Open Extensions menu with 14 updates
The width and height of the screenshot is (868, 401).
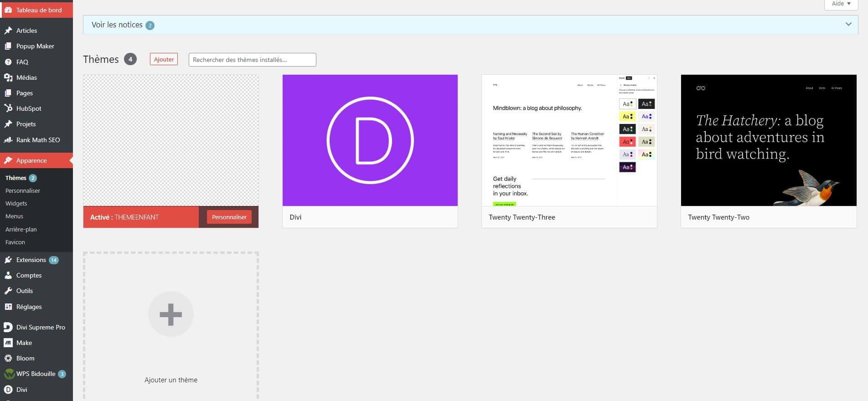[36, 260]
